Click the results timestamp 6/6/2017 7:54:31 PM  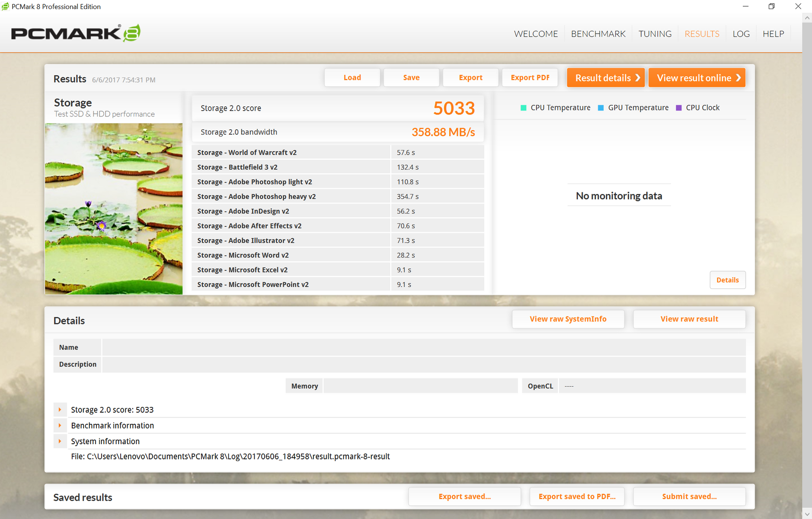(124, 80)
